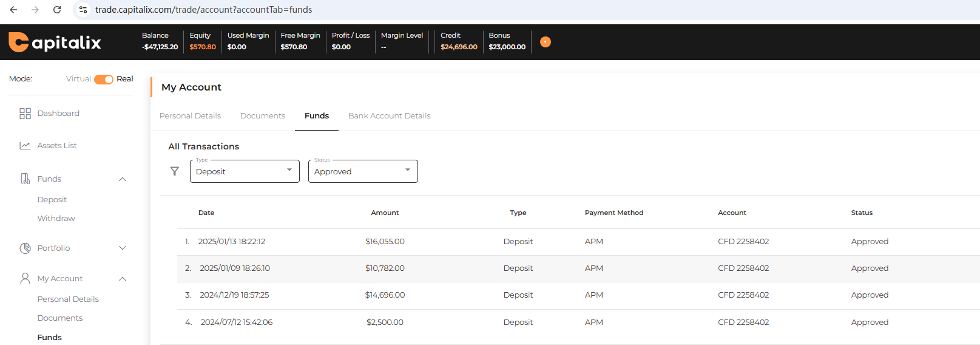Screen dimensions: 980x345
Task: Open the Deposit link in sidebar
Action: click(x=52, y=200)
